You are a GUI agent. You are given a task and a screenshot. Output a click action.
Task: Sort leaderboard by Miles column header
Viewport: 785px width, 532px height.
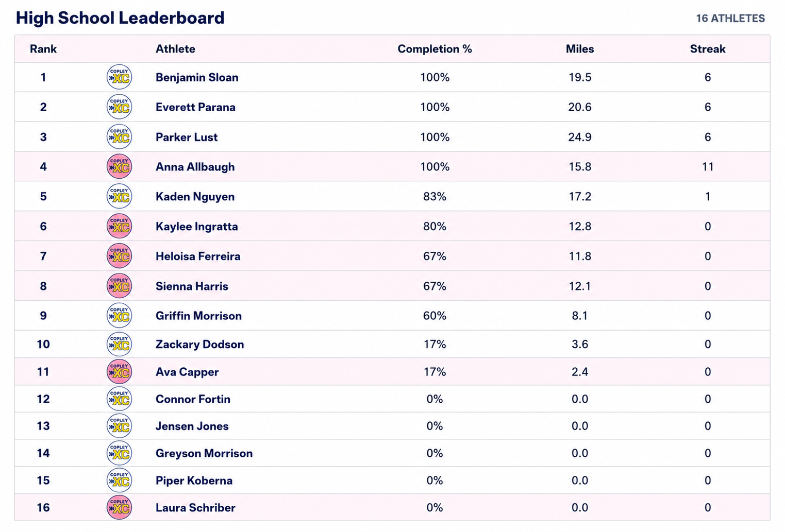[x=580, y=49]
